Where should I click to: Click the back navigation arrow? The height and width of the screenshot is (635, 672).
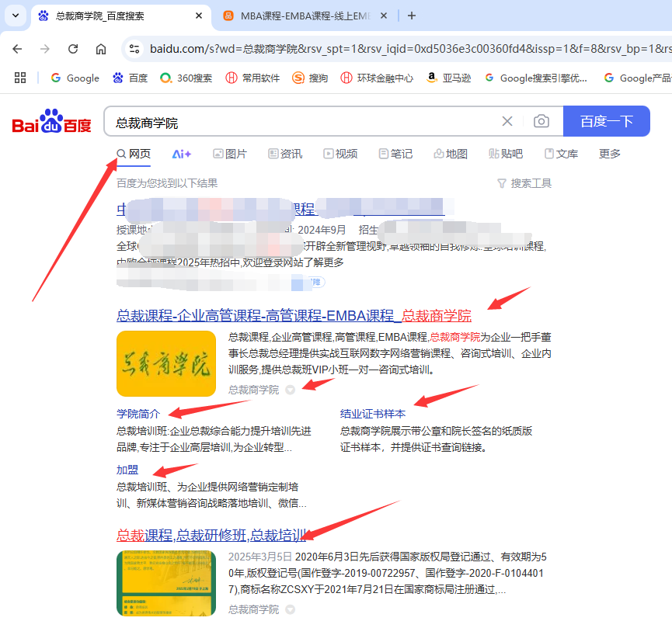click(17, 48)
